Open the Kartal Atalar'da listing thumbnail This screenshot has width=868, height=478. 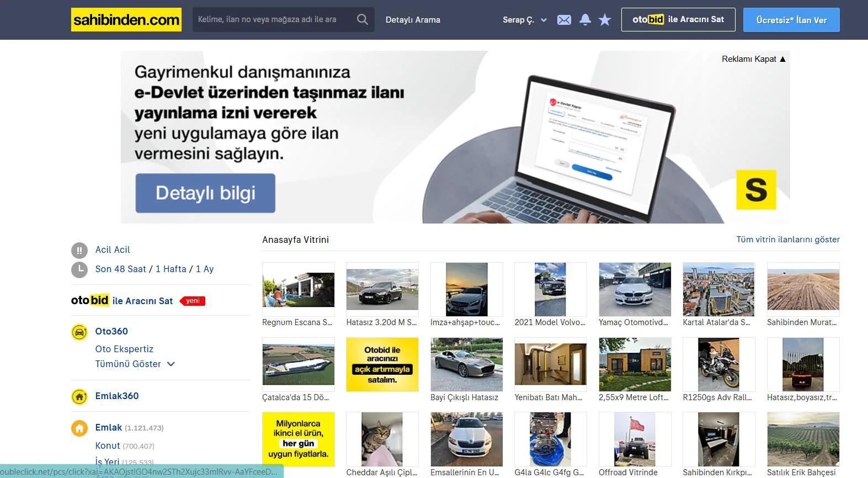[x=719, y=289]
